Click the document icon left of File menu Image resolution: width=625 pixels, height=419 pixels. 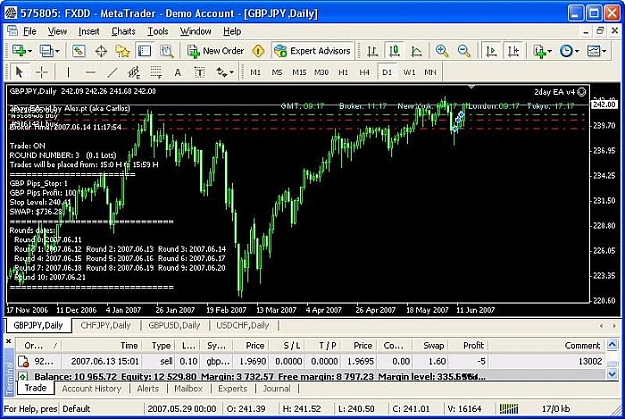12,31
